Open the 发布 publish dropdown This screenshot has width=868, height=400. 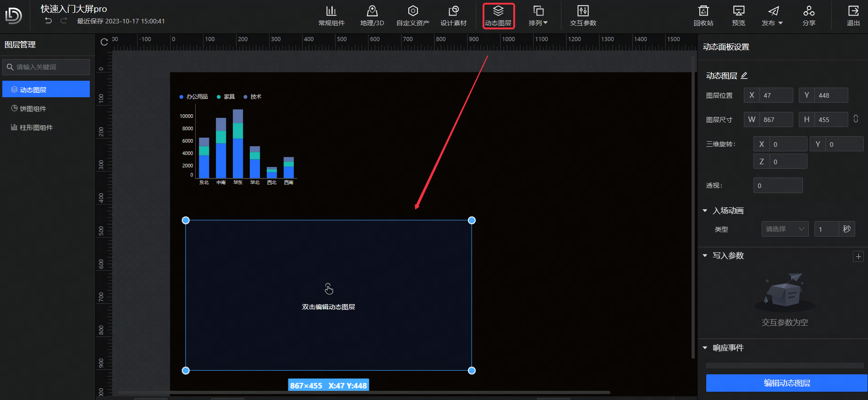click(x=773, y=16)
